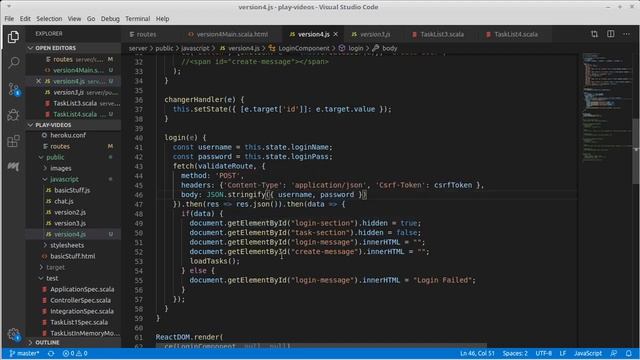640x360 pixels.
Task: Click the Open Changes icon in editor toolbar
Action: (594, 34)
